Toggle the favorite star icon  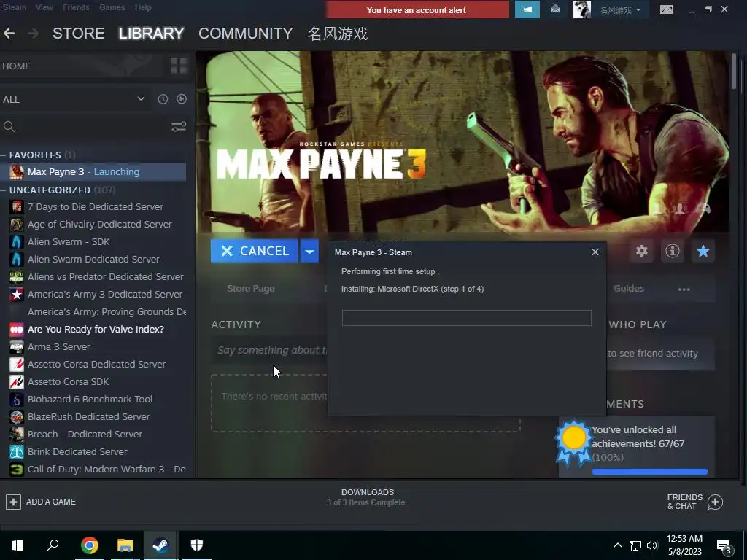[703, 251]
